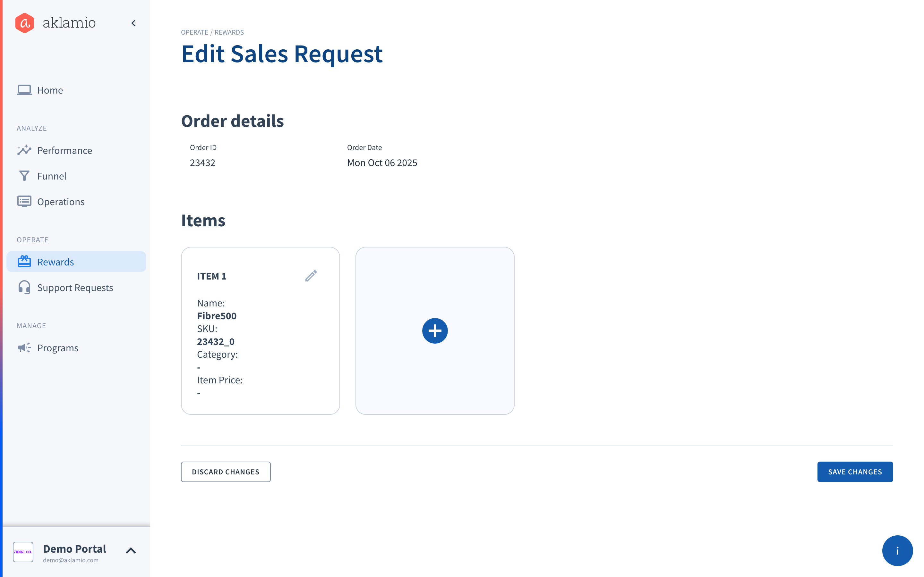
Task: Click the Support Requests headset icon
Action: click(x=24, y=287)
